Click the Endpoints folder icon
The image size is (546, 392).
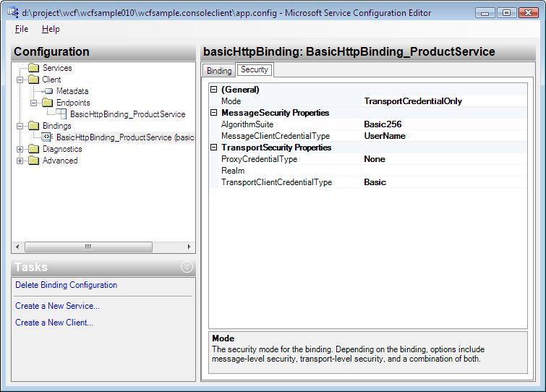point(48,103)
